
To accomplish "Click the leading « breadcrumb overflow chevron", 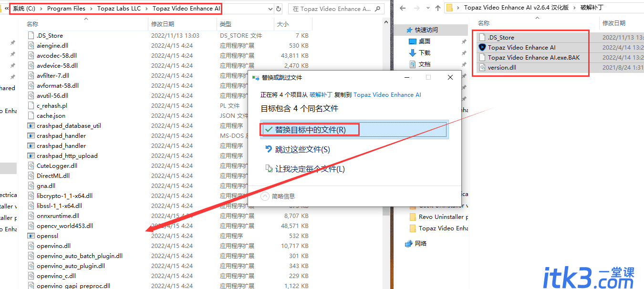I will coord(7,8).
